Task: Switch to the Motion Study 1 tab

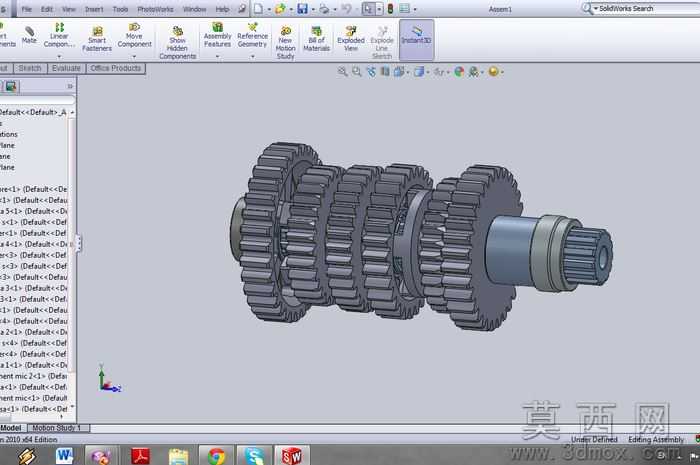Action: click(56, 428)
